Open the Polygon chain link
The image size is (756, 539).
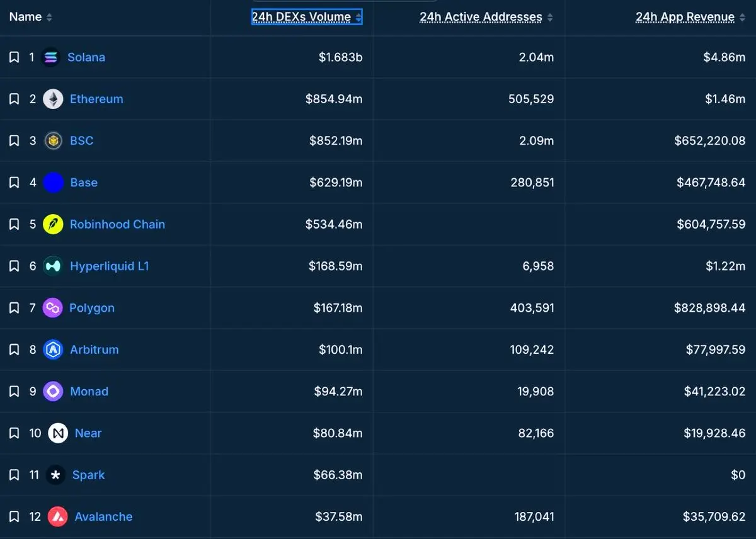click(x=92, y=308)
